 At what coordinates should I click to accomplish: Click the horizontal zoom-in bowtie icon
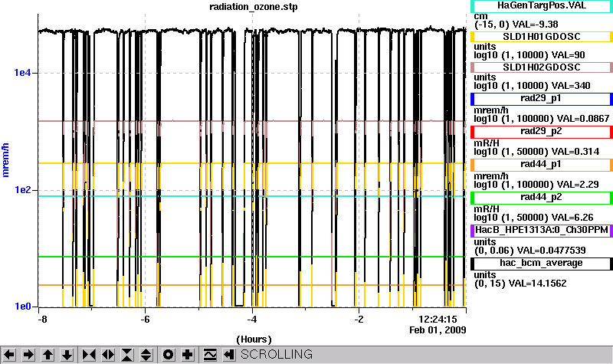click(x=89, y=355)
